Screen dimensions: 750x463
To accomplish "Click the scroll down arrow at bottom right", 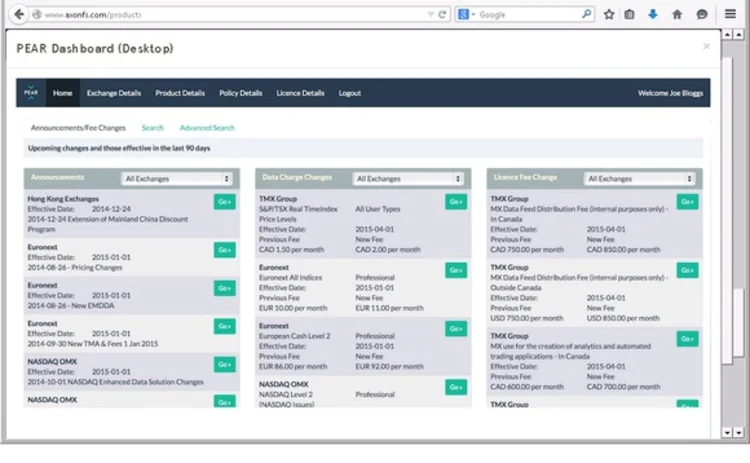I will pyautogui.click(x=739, y=432).
